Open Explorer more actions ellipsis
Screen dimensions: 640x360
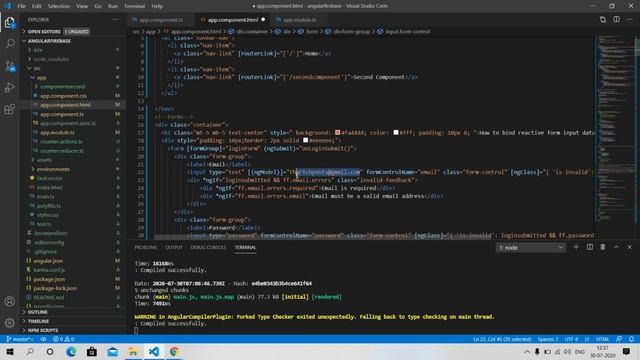pyautogui.click(x=116, y=20)
